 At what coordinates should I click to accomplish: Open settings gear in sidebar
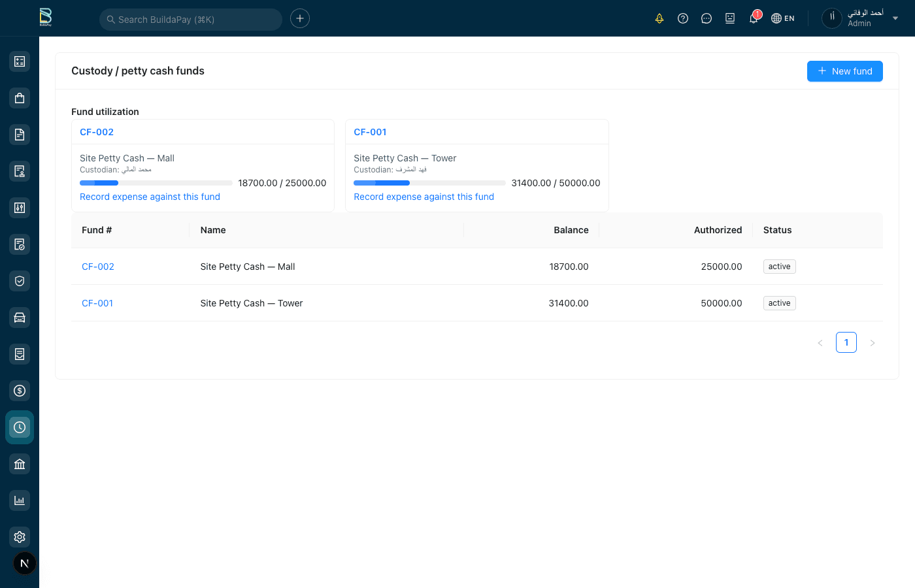pos(20,537)
